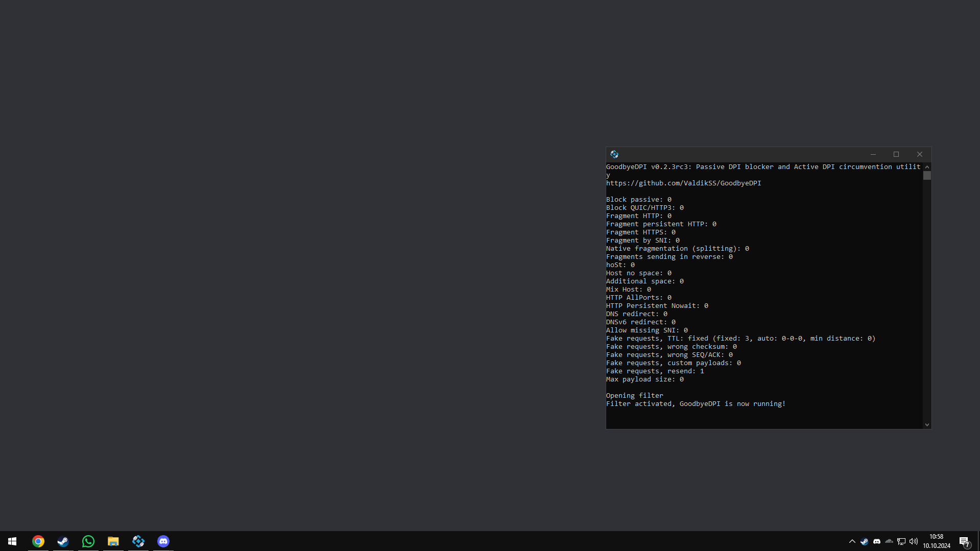Click the 'Fragment HTTPS: 0' line
This screenshot has height=551, width=980.
[x=641, y=232]
